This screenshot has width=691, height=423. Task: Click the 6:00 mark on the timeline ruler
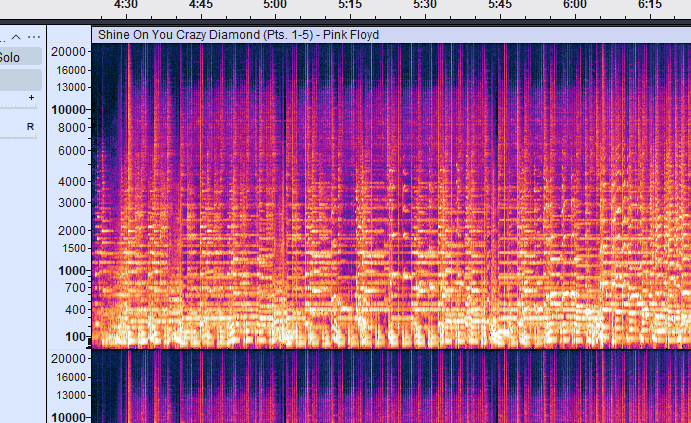(x=575, y=5)
